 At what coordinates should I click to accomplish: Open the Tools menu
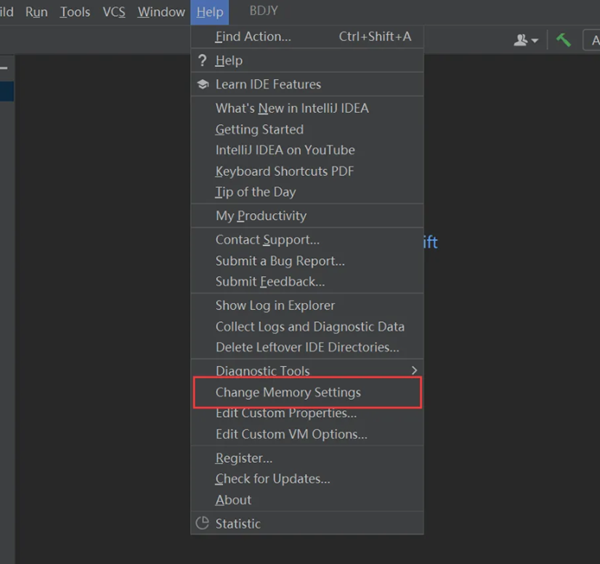75,12
